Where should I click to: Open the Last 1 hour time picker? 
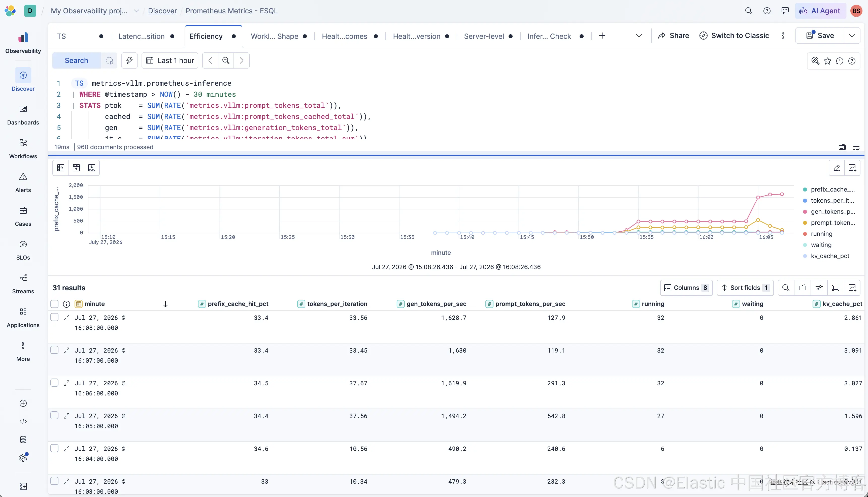pos(170,60)
